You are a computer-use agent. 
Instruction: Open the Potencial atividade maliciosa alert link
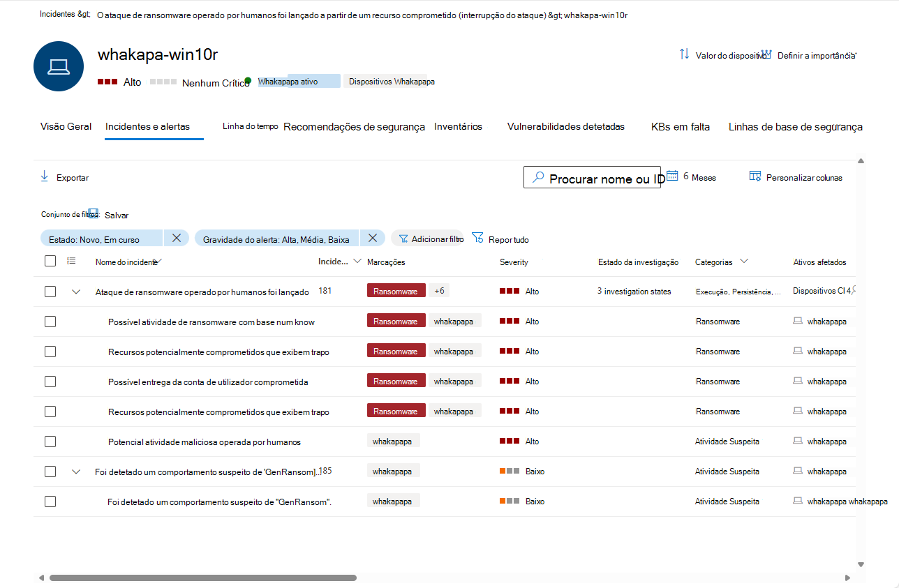click(x=205, y=442)
